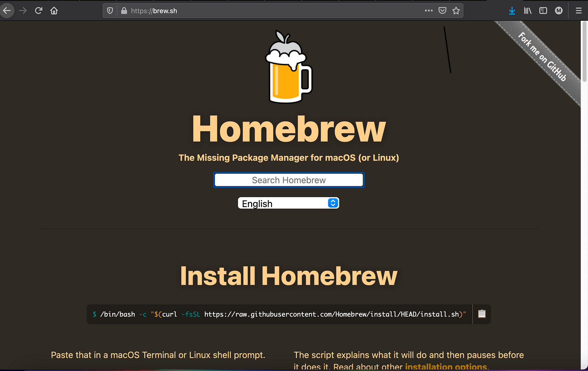Screen dimensions: 588x371
Task: Follow the installation options link
Action: pyautogui.click(x=446, y=367)
